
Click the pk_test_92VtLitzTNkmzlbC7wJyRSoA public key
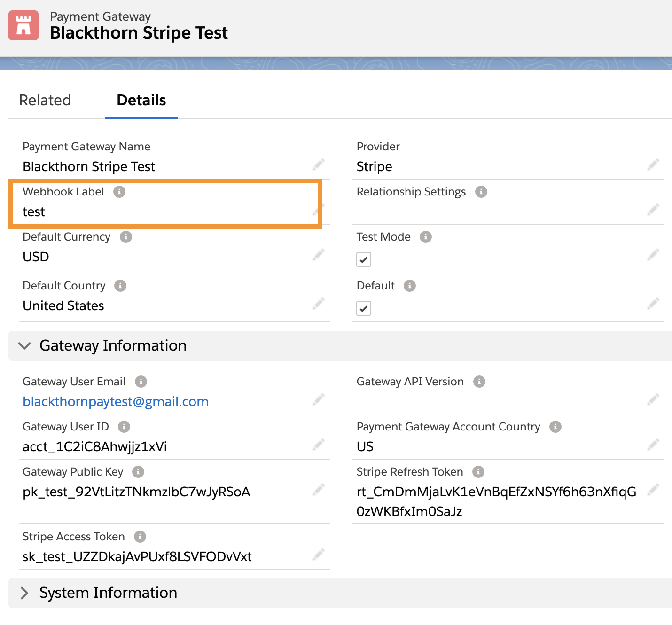[x=136, y=492]
